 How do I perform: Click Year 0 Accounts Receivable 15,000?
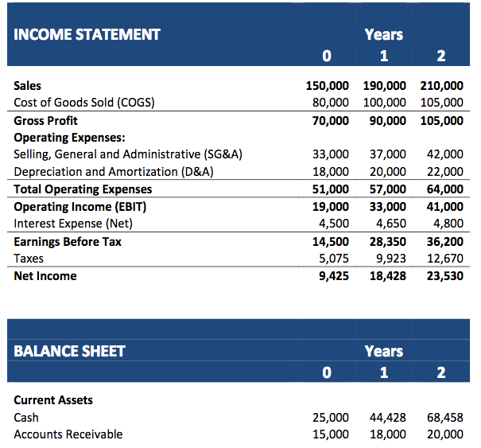[x=331, y=434]
